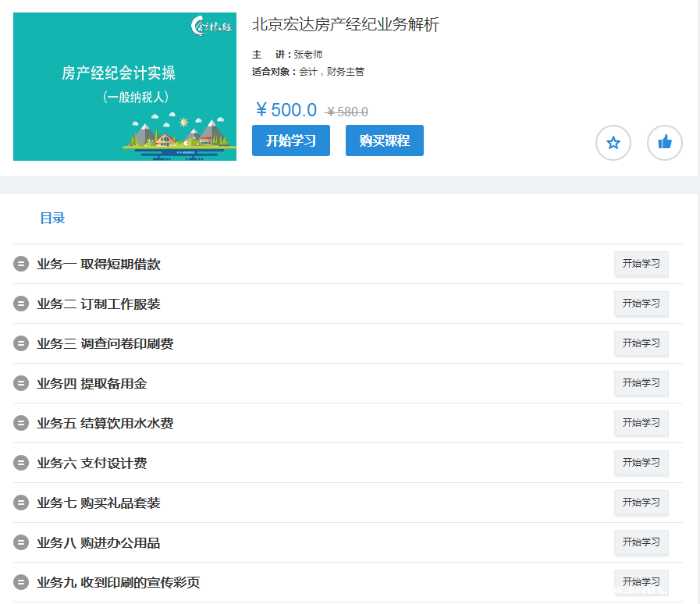Click the thumbs-up like icon
The image size is (700, 604).
pos(664,143)
